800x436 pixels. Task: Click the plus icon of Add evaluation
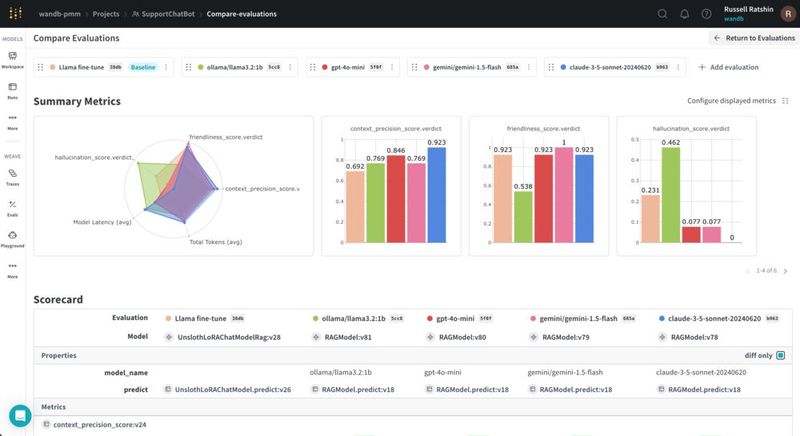tap(702, 67)
